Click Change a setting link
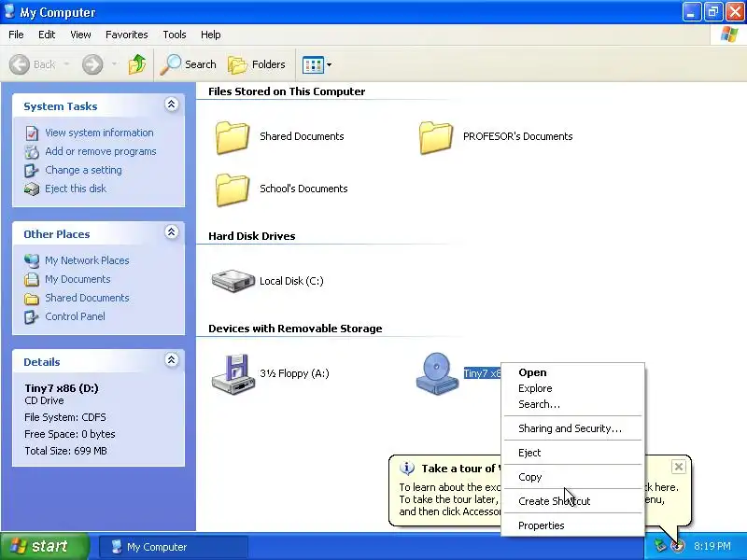This screenshot has width=747, height=560. [x=83, y=170]
